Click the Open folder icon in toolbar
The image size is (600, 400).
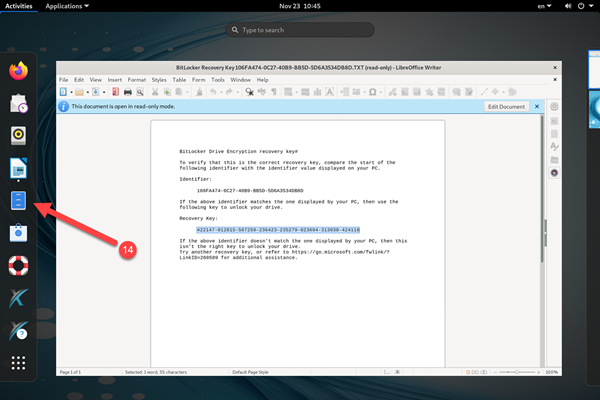point(79,92)
